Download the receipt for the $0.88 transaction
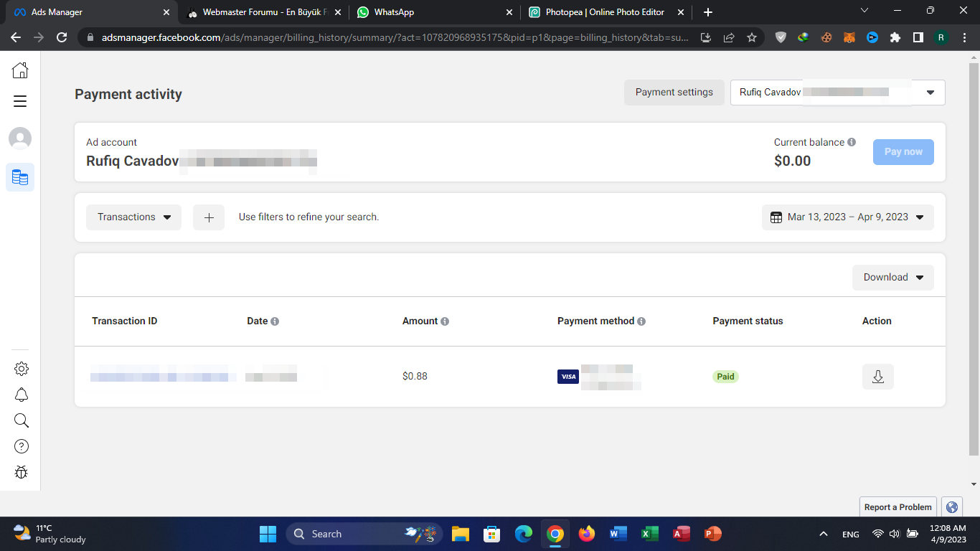 [878, 377]
